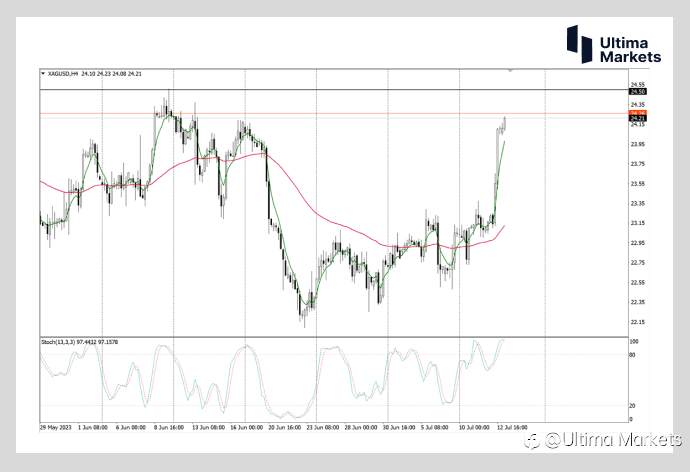Screen dimensions: 690x472
Task: Select the 29 May 2023 date label
Action: point(55,427)
